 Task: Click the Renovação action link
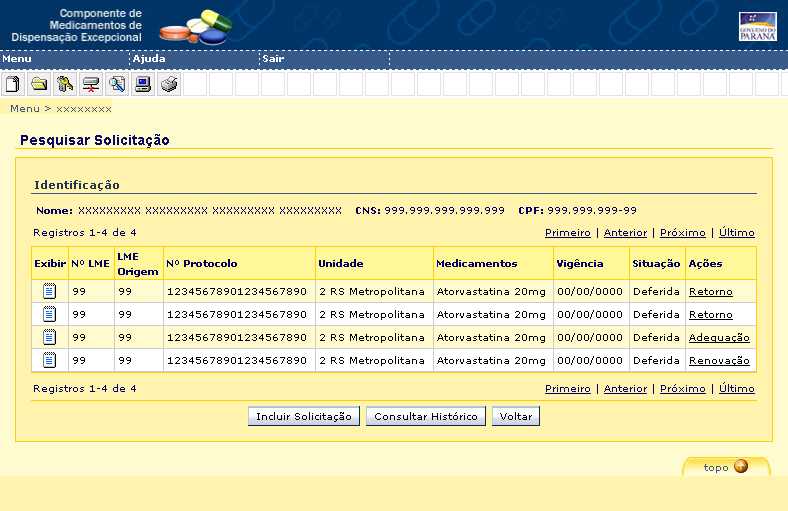pos(719,361)
